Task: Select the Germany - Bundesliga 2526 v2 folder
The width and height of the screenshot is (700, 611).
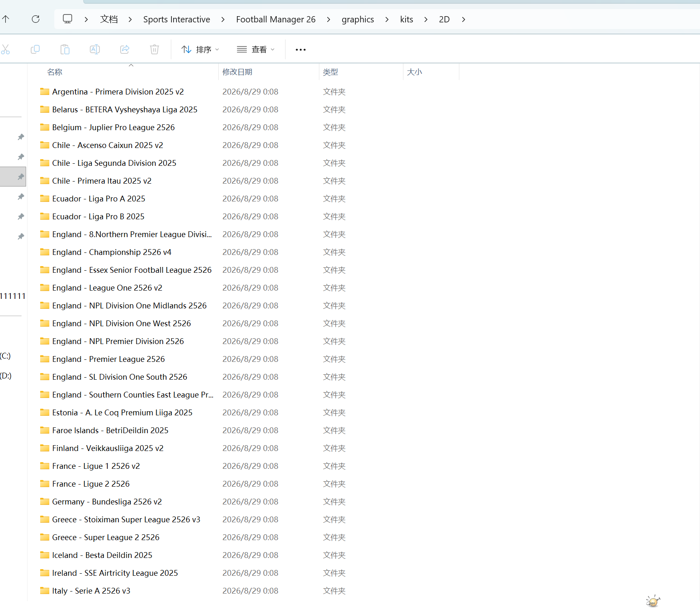Action: (107, 502)
